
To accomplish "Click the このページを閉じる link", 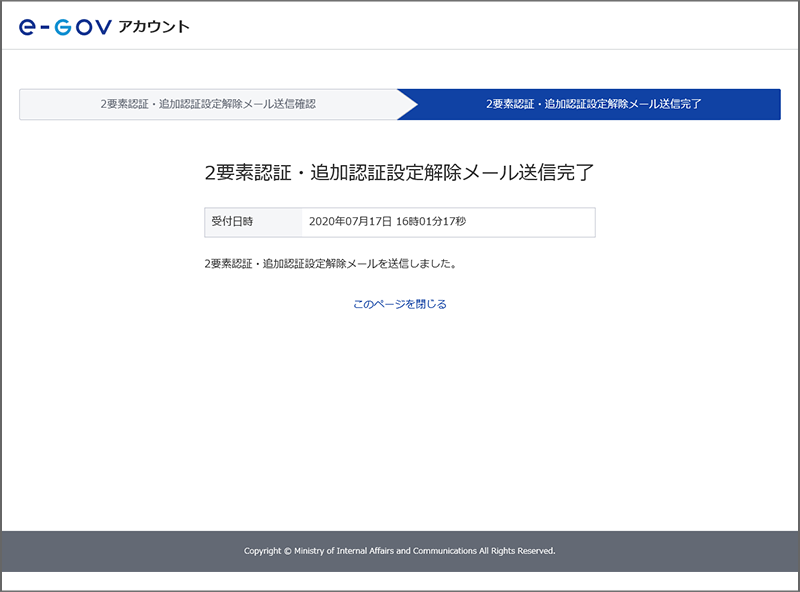I will point(399,304).
